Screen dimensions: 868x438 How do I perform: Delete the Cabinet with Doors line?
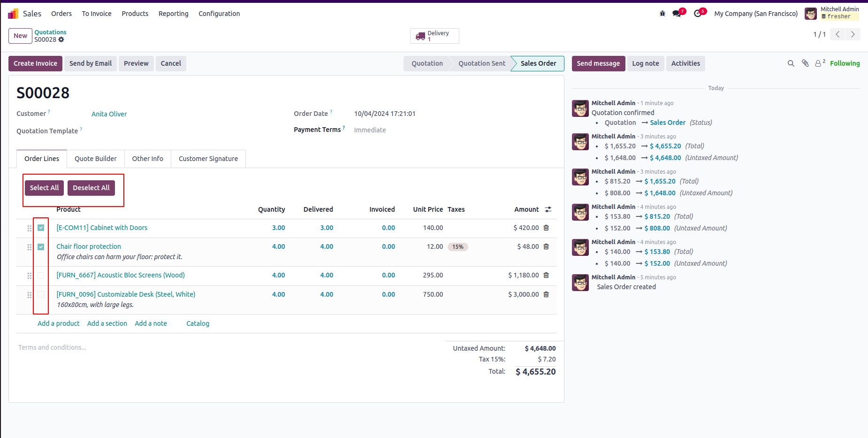pos(546,228)
